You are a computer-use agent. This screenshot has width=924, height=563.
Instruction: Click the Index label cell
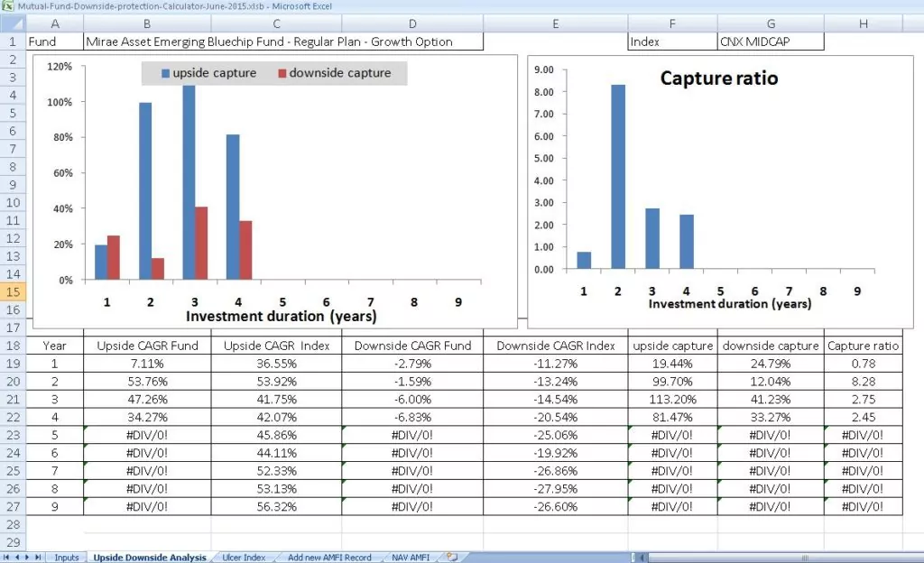(672, 42)
